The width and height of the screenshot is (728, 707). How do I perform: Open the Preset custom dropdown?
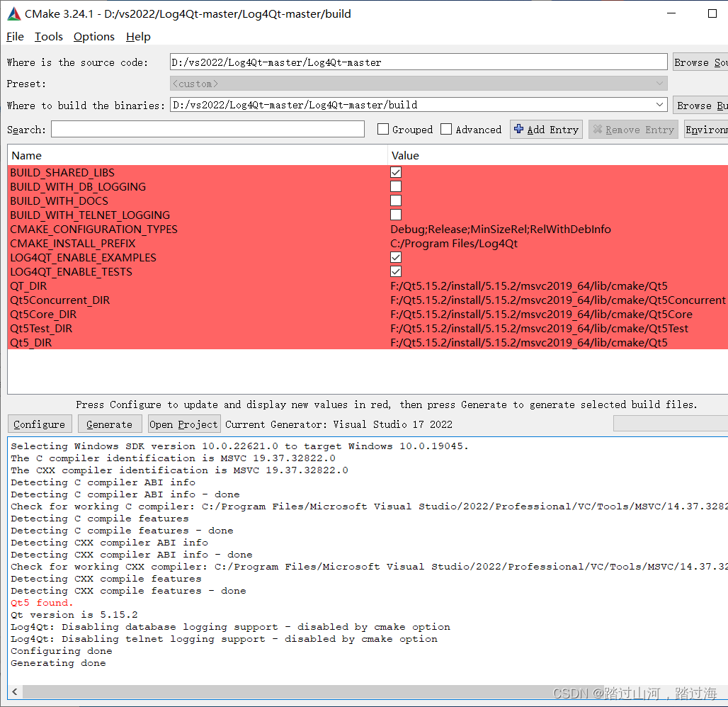tap(659, 84)
